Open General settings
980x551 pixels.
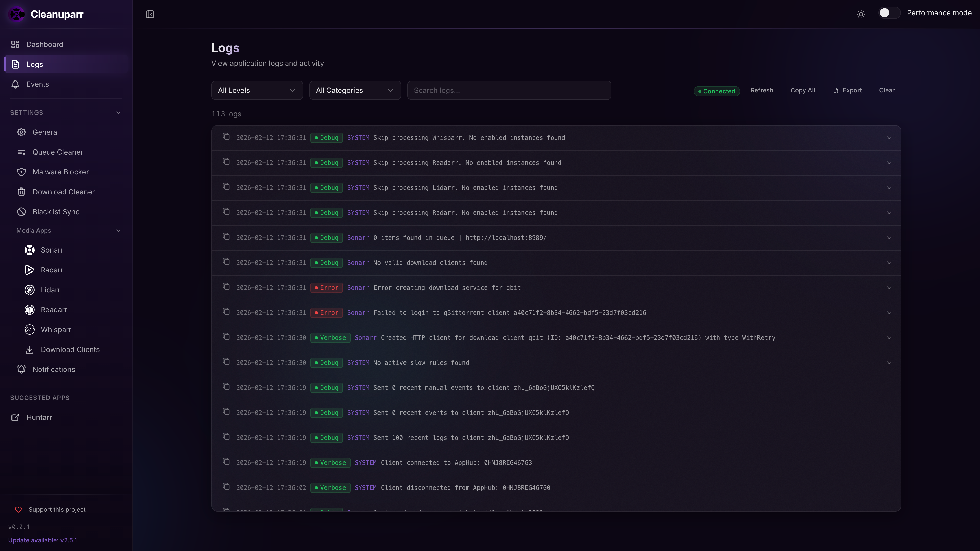69,132
